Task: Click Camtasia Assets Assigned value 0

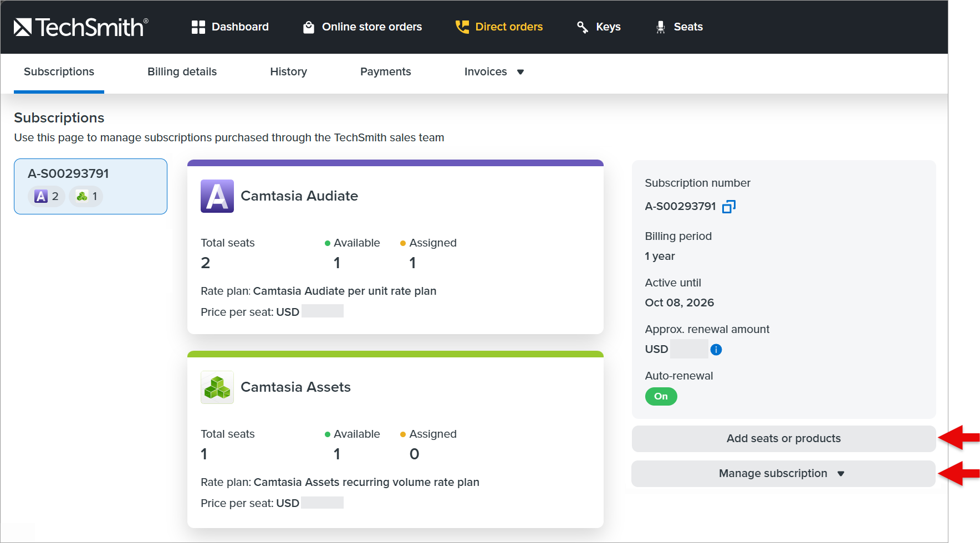Action: pos(414,454)
